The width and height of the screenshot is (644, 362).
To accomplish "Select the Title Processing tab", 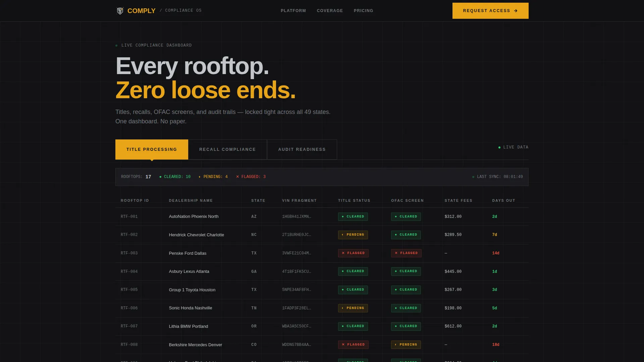I will 152,149.
